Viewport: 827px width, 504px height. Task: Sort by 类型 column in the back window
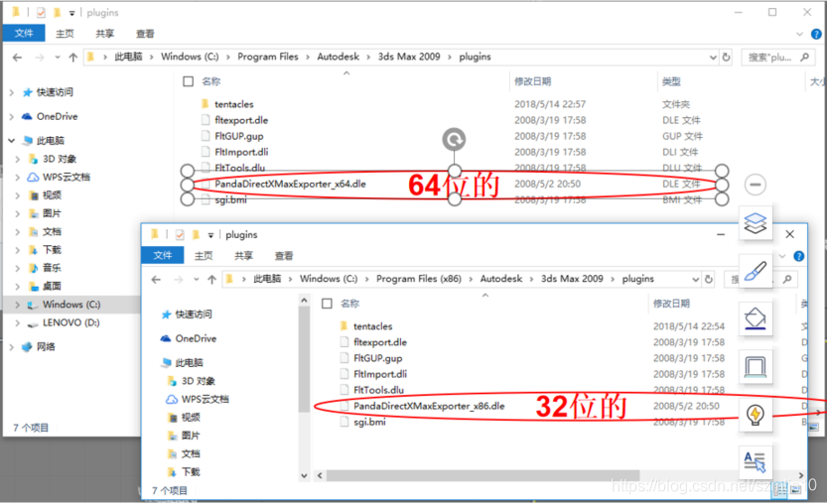coord(671,81)
